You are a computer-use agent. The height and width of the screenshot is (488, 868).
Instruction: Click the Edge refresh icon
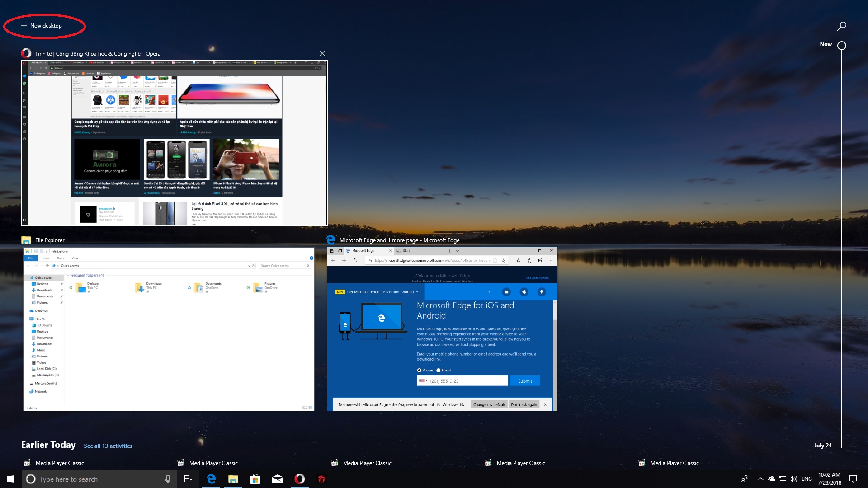(355, 260)
